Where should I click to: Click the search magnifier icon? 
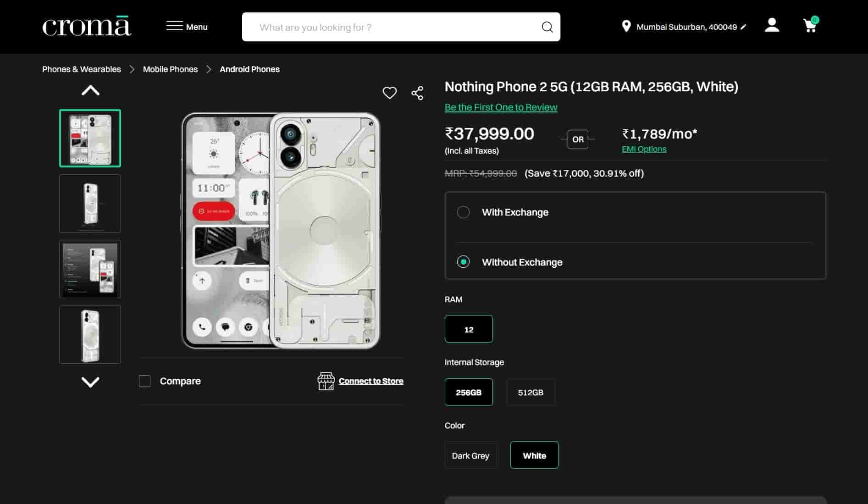click(x=547, y=27)
